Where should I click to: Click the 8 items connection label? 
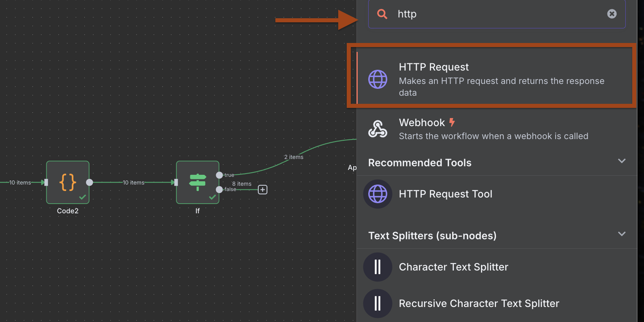[242, 184]
